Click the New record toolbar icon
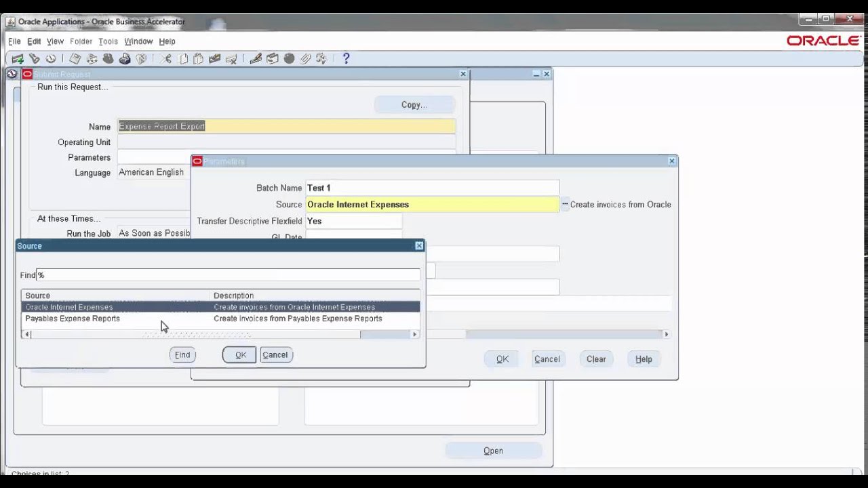This screenshot has height=488, width=868. 18,59
